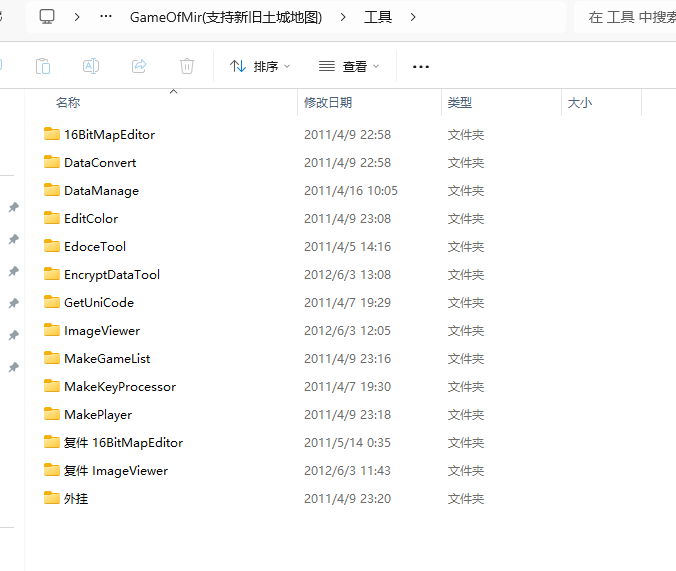Click date 2012/6/3 13:08 of EncryptDataTool
This screenshot has width=676, height=571.
(x=347, y=275)
